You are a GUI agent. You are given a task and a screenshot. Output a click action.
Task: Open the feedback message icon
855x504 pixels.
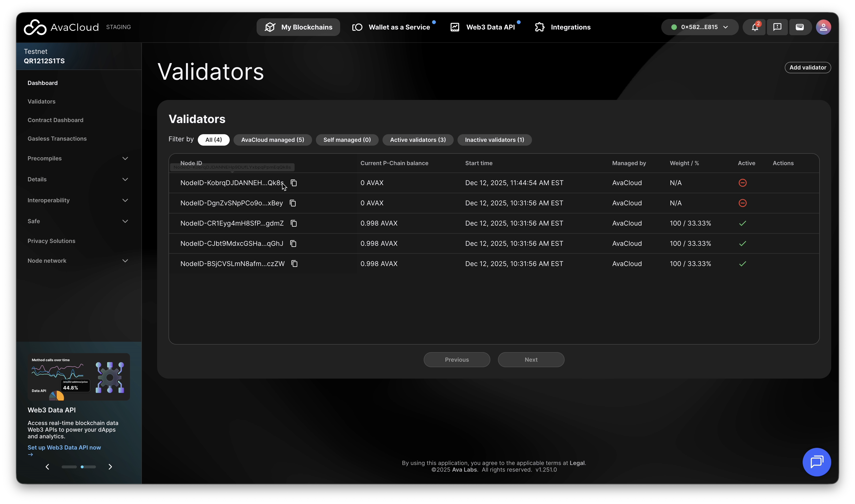click(x=777, y=27)
